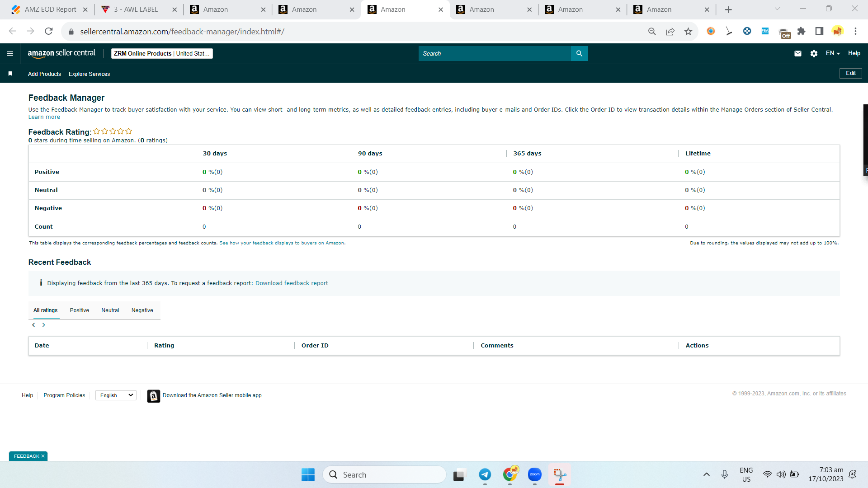Image resolution: width=868 pixels, height=488 pixels.
Task: Select the All ratings tab
Action: (46, 310)
